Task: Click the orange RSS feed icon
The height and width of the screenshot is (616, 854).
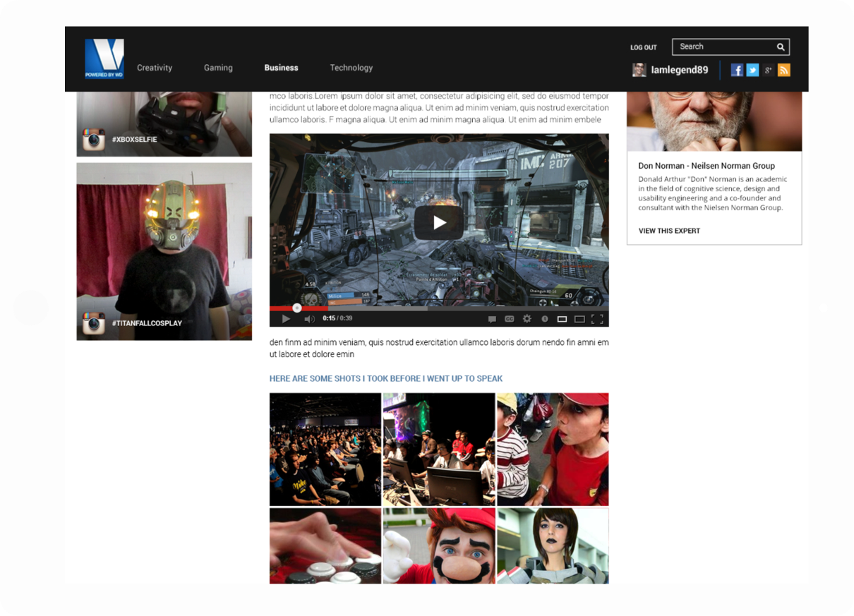Action: point(783,70)
